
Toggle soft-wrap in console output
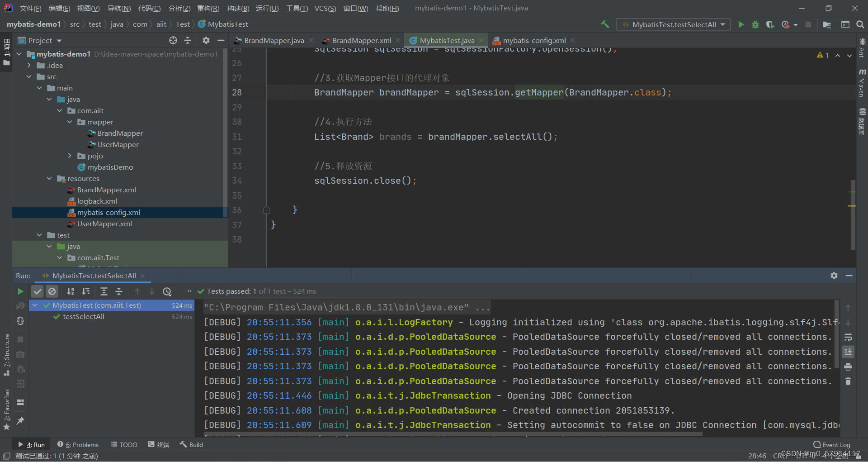[x=848, y=337]
